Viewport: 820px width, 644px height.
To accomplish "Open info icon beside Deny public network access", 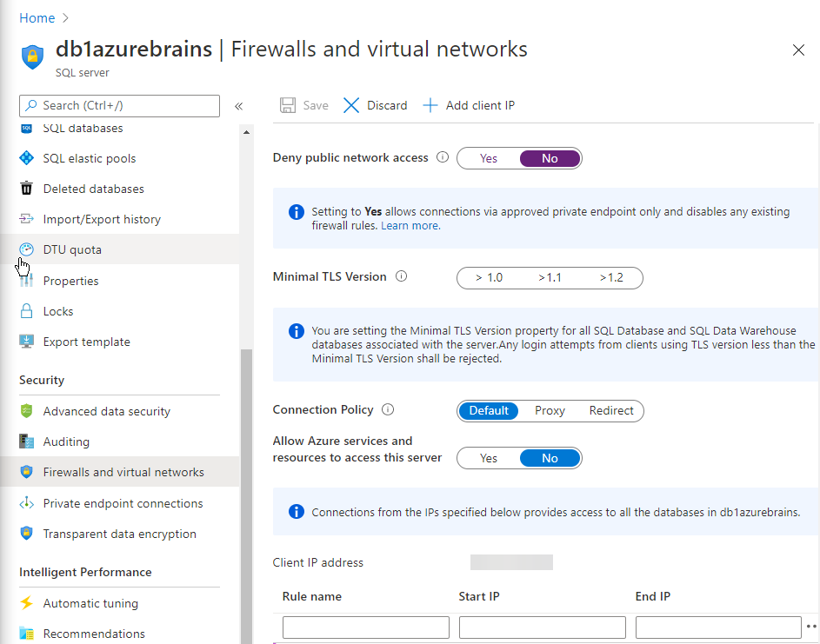I will (443, 156).
